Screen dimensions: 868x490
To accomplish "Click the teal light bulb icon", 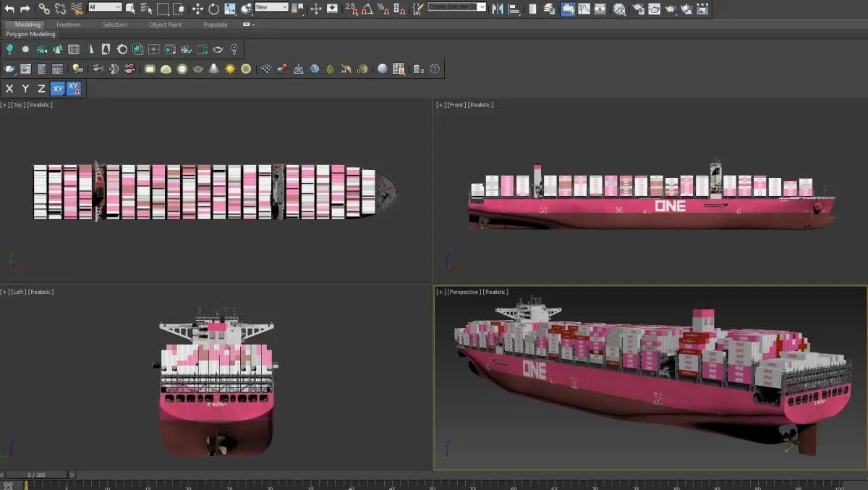I will click(9, 48).
